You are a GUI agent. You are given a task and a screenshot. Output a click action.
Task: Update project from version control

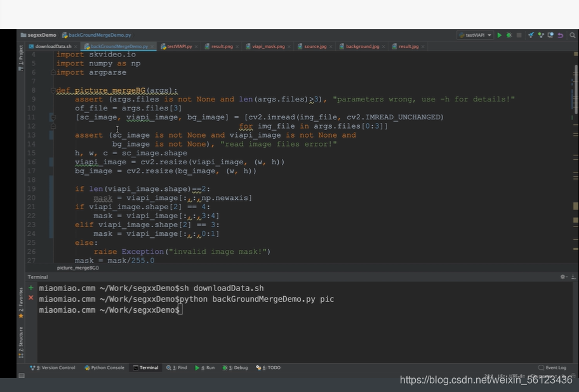click(x=531, y=36)
